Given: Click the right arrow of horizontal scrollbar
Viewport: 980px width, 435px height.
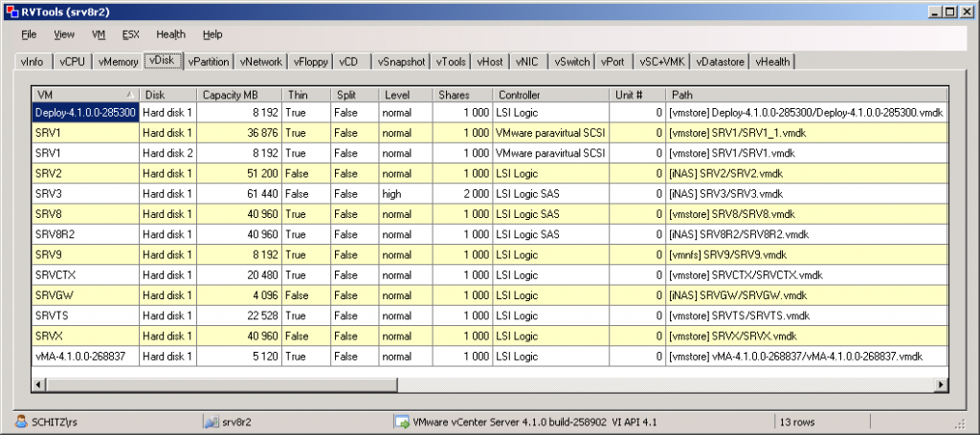Looking at the screenshot, I should coord(942,385).
